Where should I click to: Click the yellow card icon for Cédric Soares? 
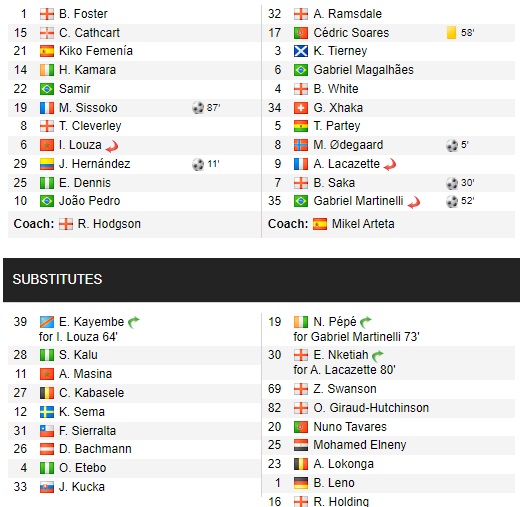tap(451, 33)
